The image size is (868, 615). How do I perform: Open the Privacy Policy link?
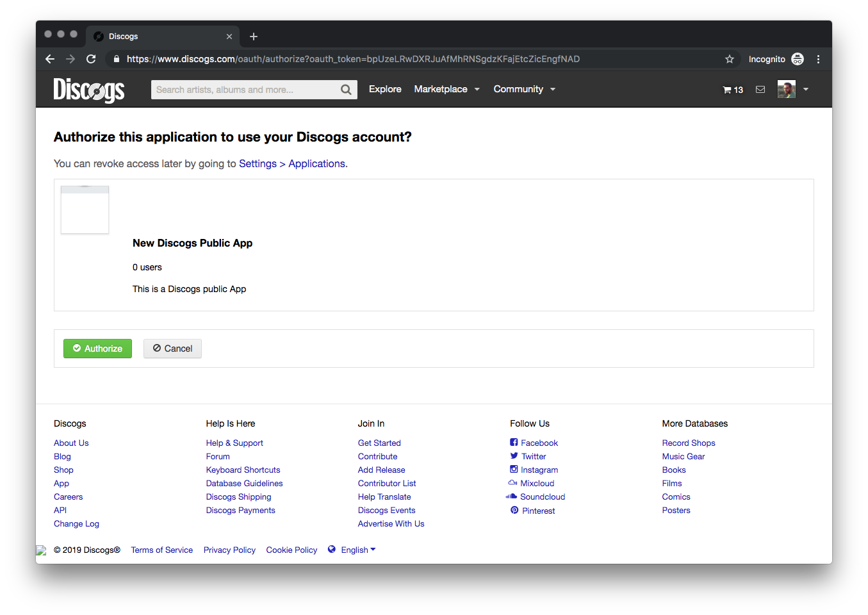tap(229, 550)
